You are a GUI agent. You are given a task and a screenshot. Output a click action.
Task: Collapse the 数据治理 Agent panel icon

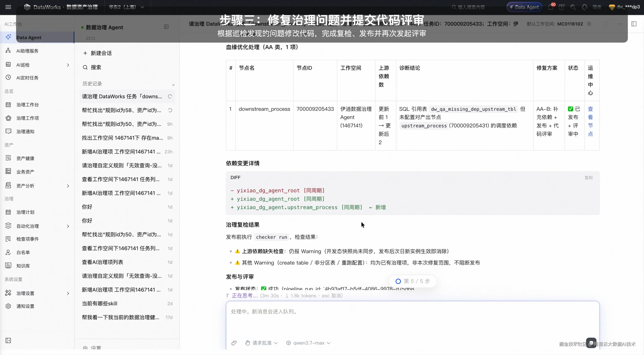point(166,27)
